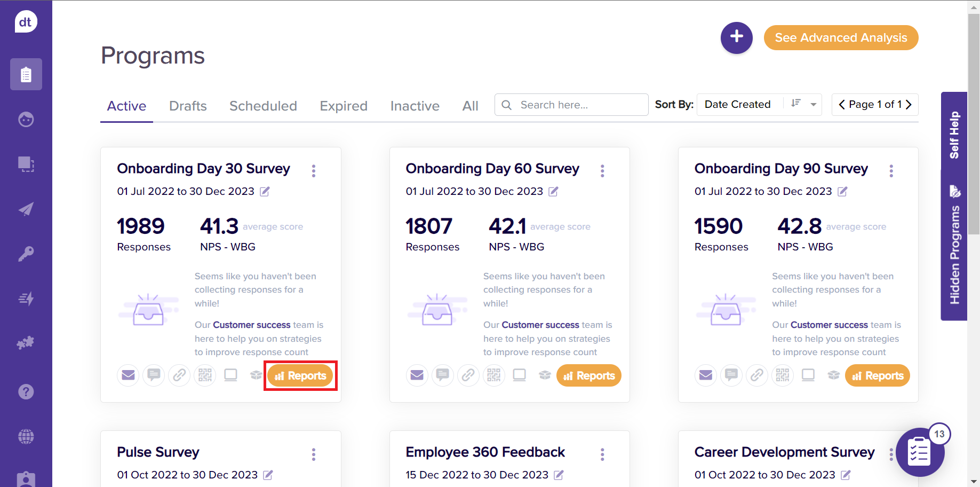Open the key icon in the left sidebar
Screen dimensions: 980x487
[26, 254]
